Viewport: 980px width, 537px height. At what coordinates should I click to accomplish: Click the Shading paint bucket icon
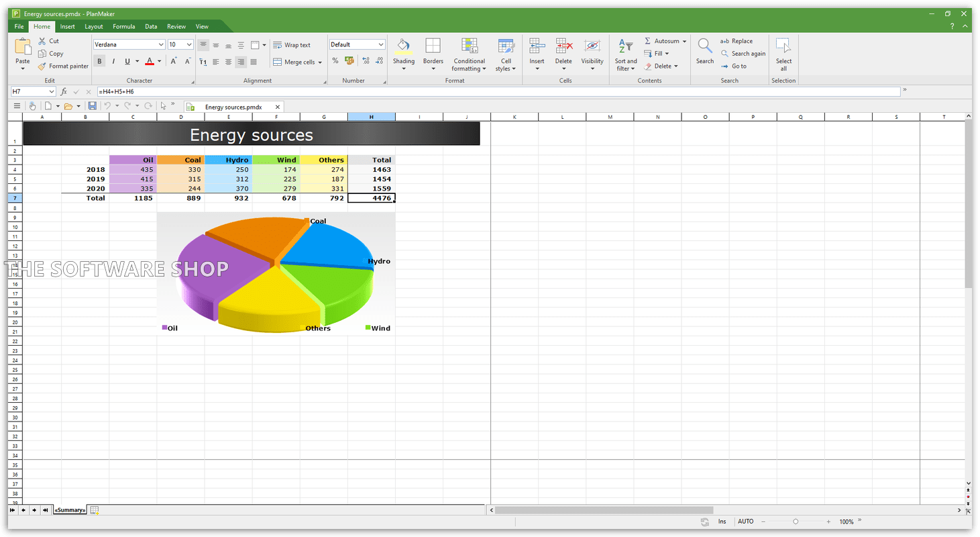403,46
